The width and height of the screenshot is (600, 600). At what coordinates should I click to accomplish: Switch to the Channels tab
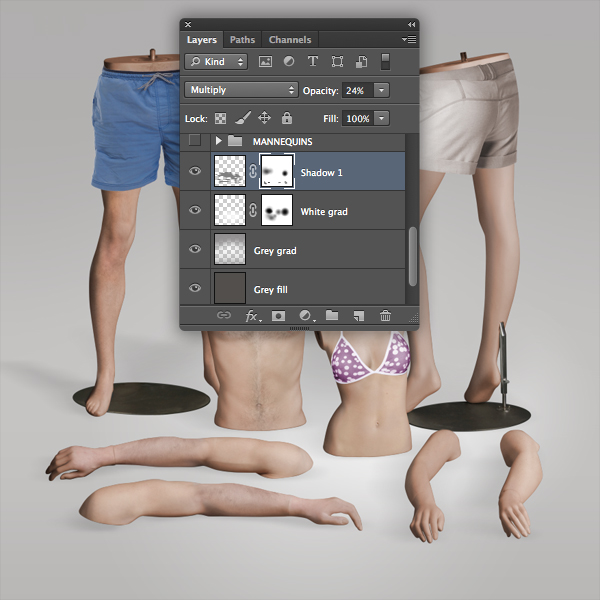click(x=290, y=39)
